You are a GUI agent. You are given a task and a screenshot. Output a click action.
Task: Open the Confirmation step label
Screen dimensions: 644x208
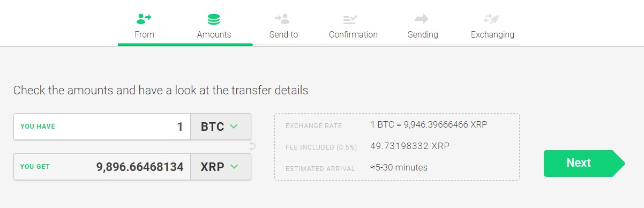(353, 34)
